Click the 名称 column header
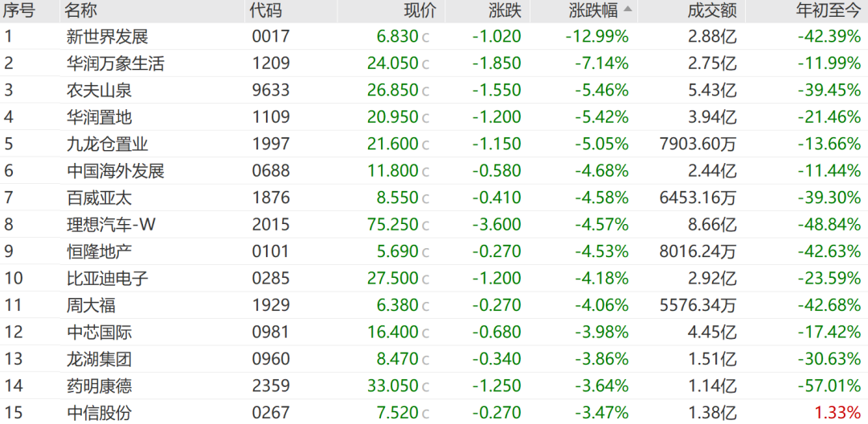This screenshot has height=424, width=868. coord(81,10)
